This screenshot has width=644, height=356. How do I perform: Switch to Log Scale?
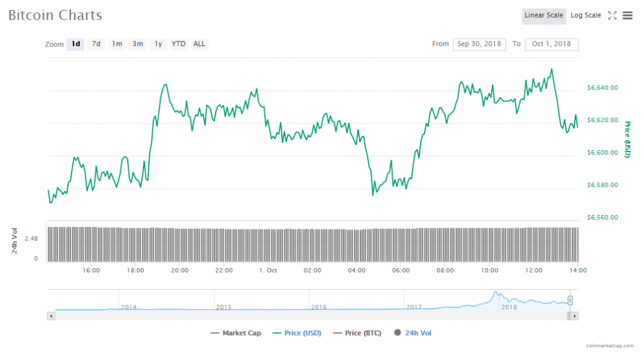tap(586, 16)
